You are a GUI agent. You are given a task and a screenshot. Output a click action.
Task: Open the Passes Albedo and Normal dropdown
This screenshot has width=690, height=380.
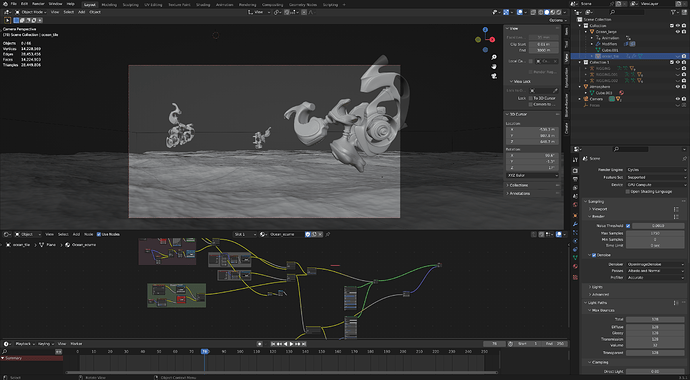pos(657,271)
